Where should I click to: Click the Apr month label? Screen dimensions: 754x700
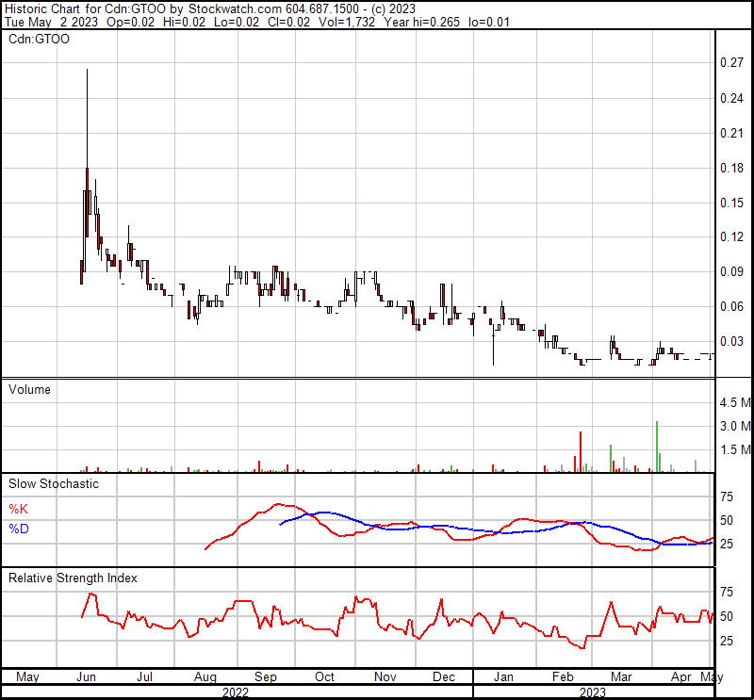(x=680, y=677)
